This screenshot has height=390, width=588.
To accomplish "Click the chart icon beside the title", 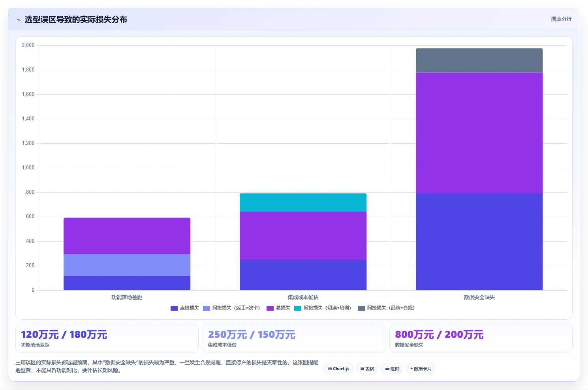I will (x=19, y=20).
